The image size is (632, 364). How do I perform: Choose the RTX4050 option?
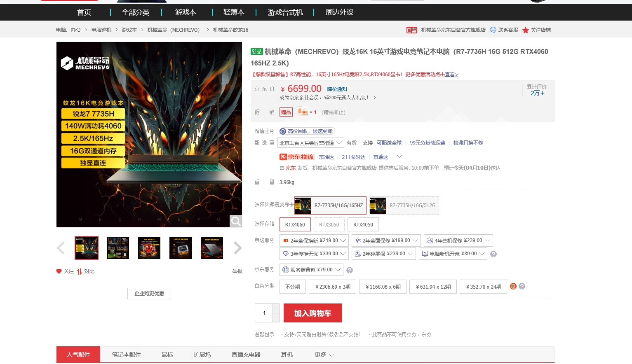click(363, 225)
